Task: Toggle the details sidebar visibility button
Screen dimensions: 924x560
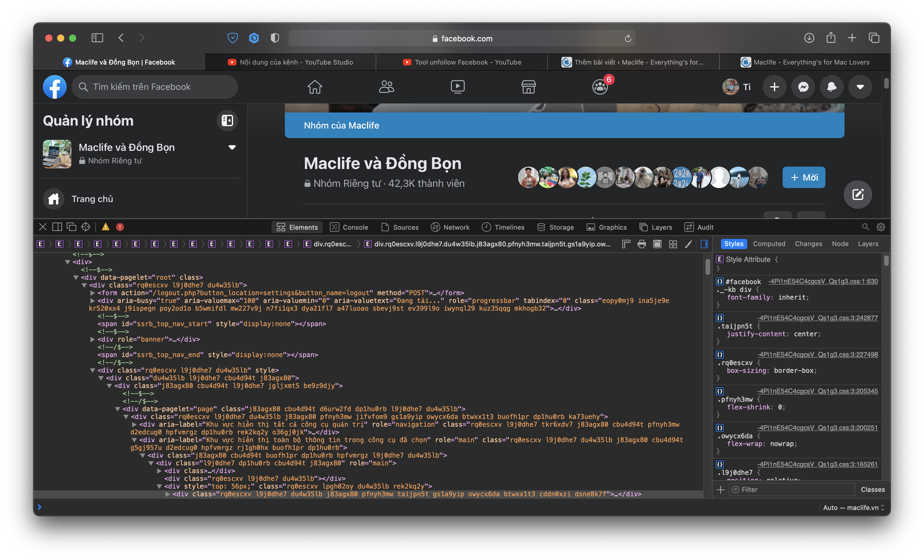Action: pyautogui.click(x=704, y=244)
